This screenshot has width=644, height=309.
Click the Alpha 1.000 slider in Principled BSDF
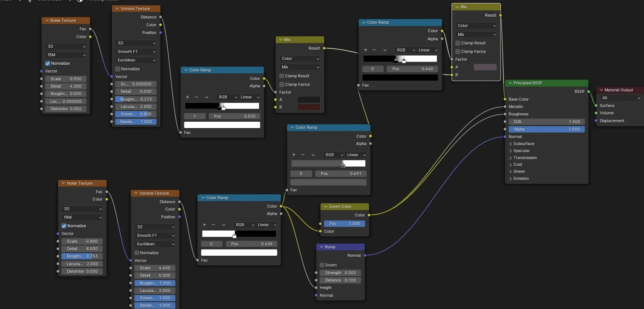click(547, 129)
